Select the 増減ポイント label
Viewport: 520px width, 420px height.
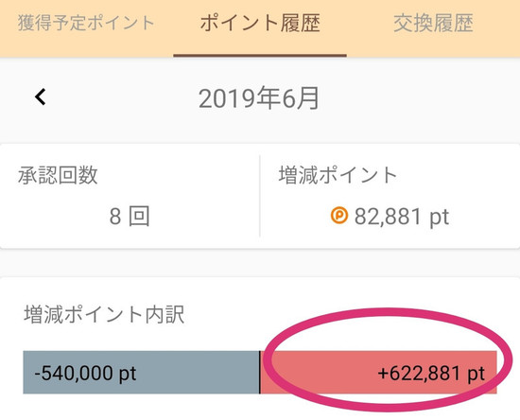pyautogui.click(x=338, y=175)
